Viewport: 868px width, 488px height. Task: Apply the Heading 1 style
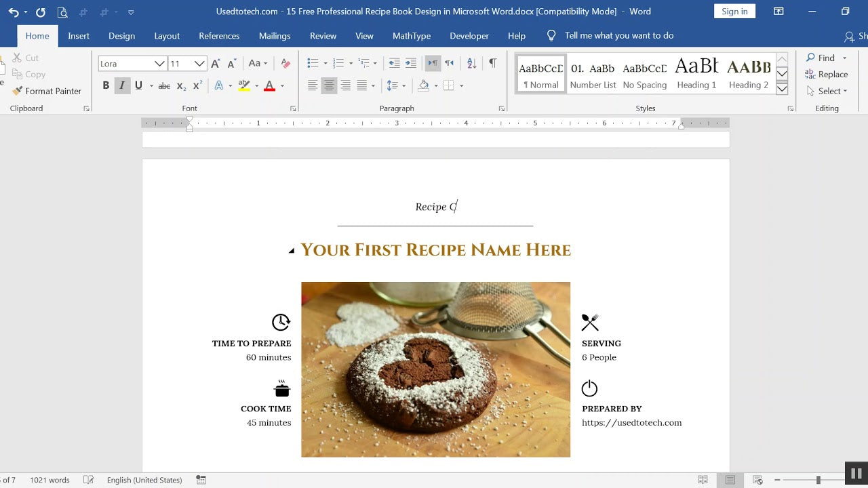tap(696, 73)
